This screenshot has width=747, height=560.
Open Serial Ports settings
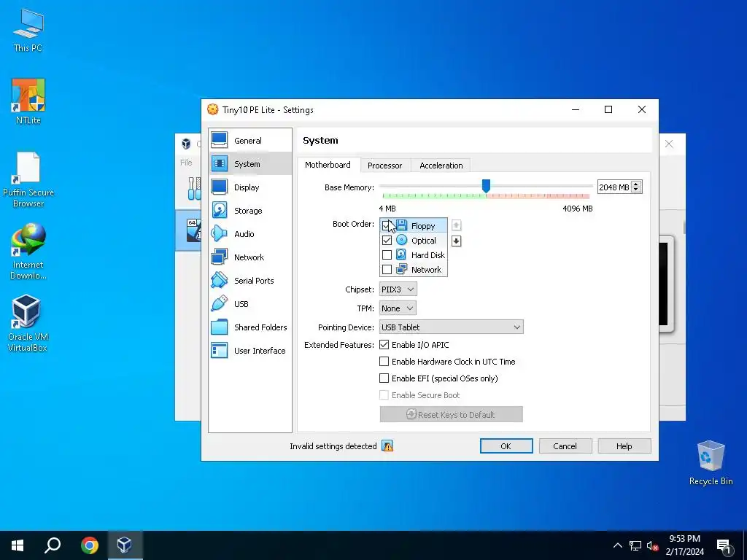click(249, 281)
